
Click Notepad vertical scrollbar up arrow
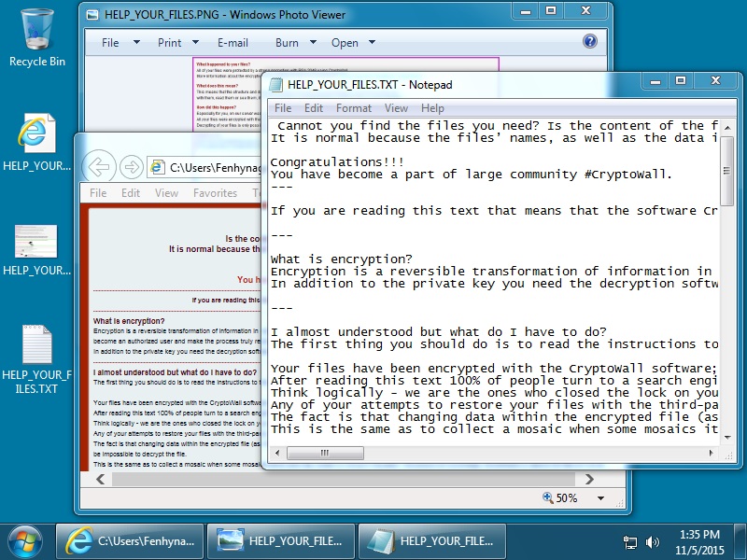click(727, 128)
